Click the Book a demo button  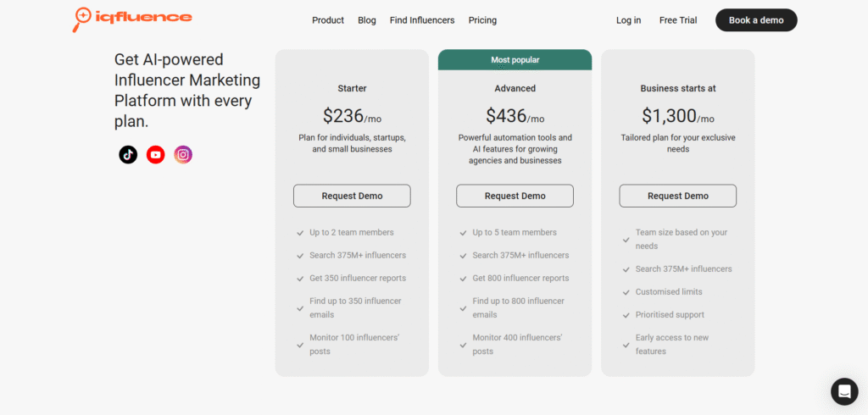[756, 20]
